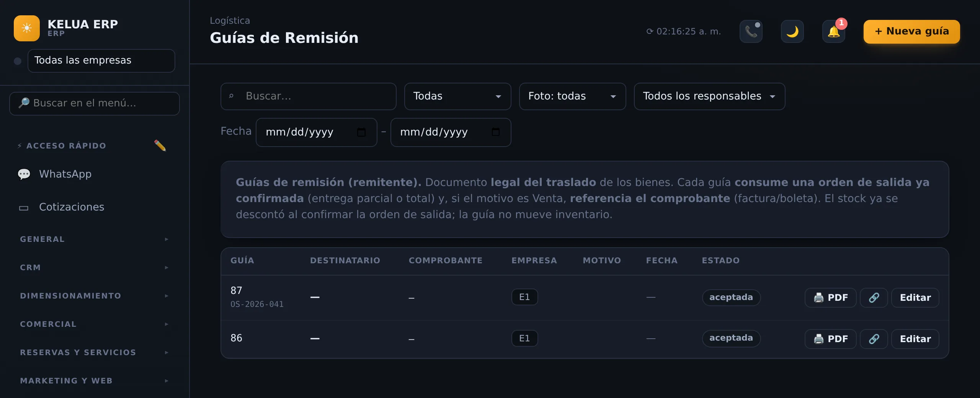The height and width of the screenshot is (398, 980).
Task: Click the ACCESO RÁPIDO lightning icon
Action: pyautogui.click(x=20, y=146)
